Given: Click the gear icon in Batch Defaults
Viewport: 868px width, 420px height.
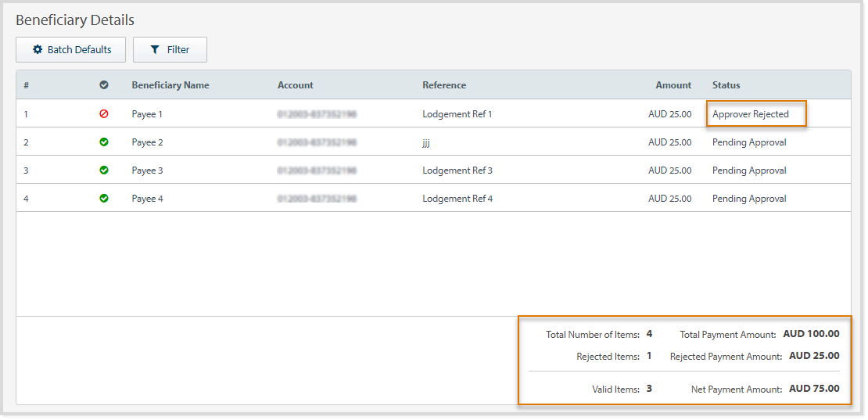Looking at the screenshot, I should coord(38,50).
